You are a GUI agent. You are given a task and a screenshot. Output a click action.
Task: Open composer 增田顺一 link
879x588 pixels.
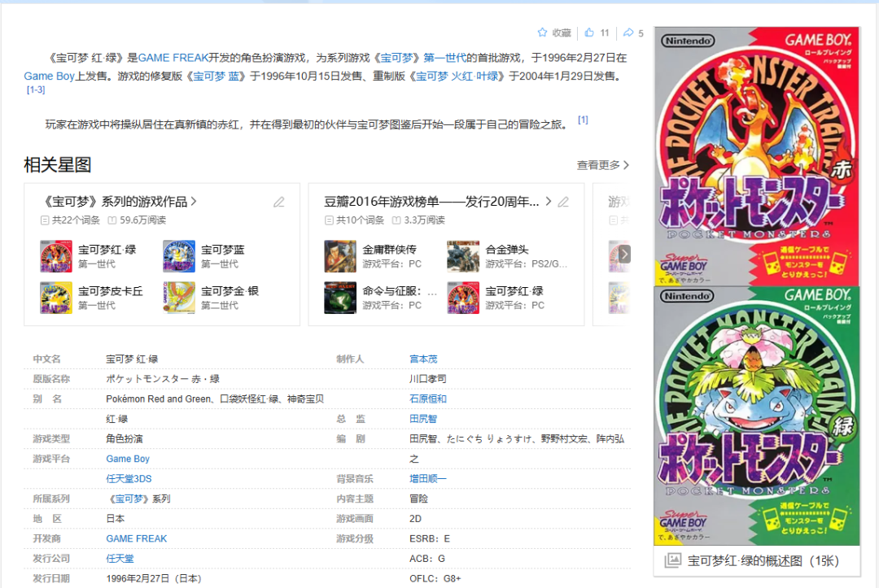[428, 479]
